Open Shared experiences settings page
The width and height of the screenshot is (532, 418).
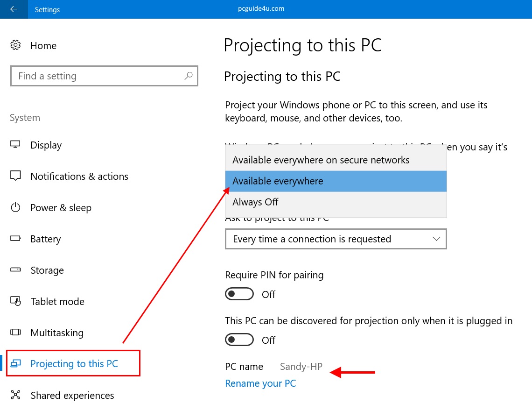pos(72,396)
